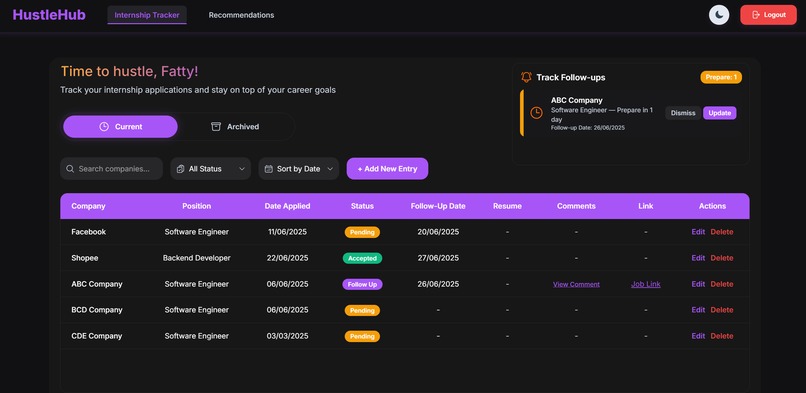Open View Comment for ABC Company
Screen dimensions: 806x393
click(x=576, y=284)
